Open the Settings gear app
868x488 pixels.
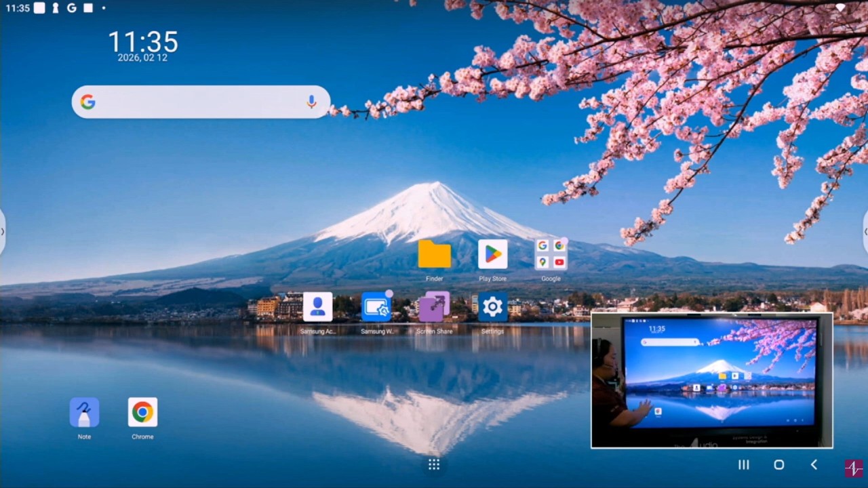coord(492,307)
